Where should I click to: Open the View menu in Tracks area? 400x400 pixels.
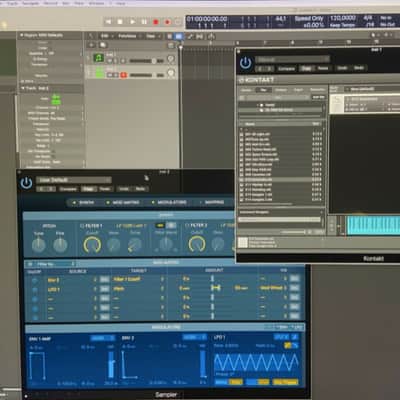click(x=152, y=36)
